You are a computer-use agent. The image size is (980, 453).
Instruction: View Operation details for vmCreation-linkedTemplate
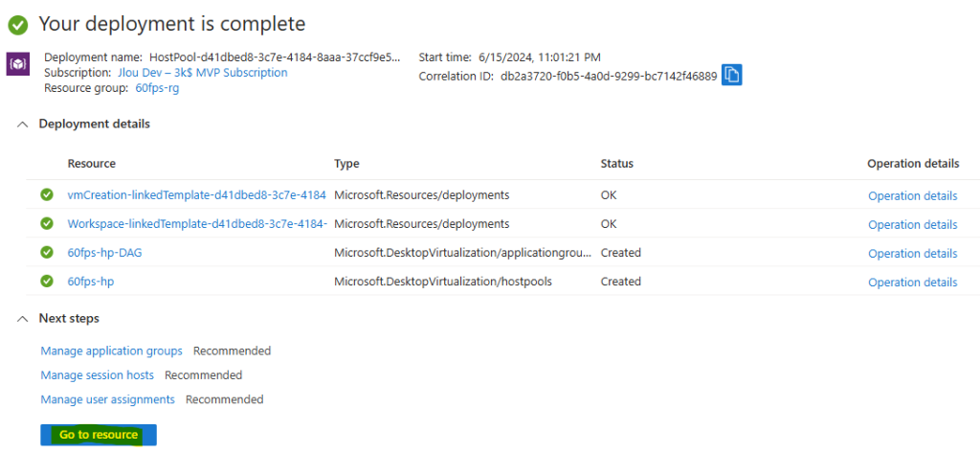(x=912, y=195)
